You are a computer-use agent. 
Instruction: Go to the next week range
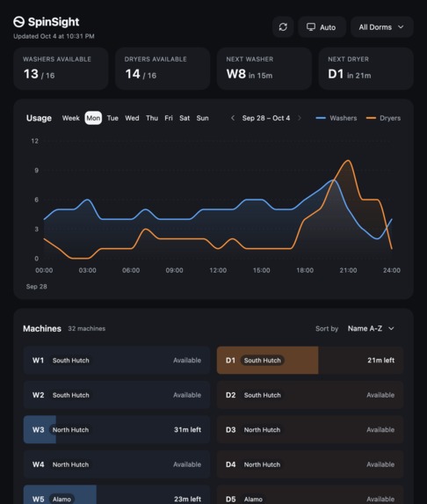point(300,118)
